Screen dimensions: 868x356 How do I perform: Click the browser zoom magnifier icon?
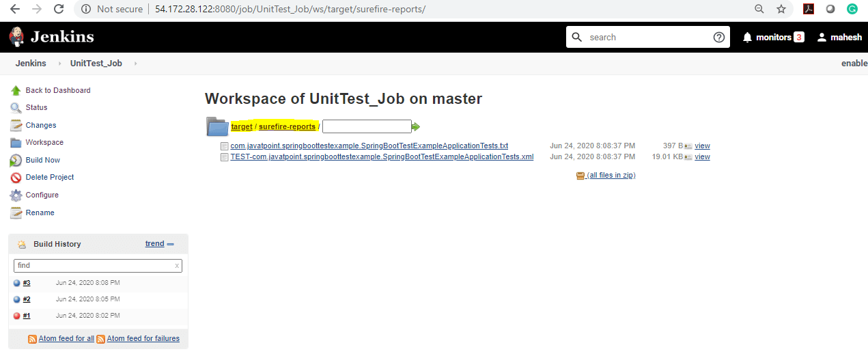[759, 10]
